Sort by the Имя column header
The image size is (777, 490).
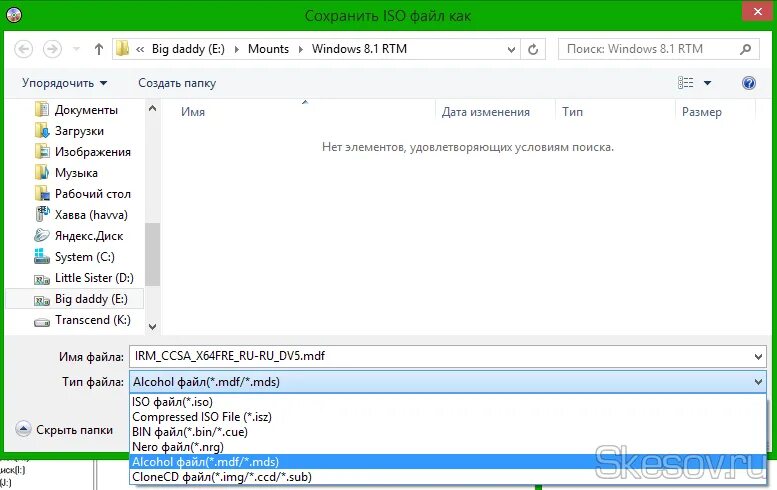point(193,112)
